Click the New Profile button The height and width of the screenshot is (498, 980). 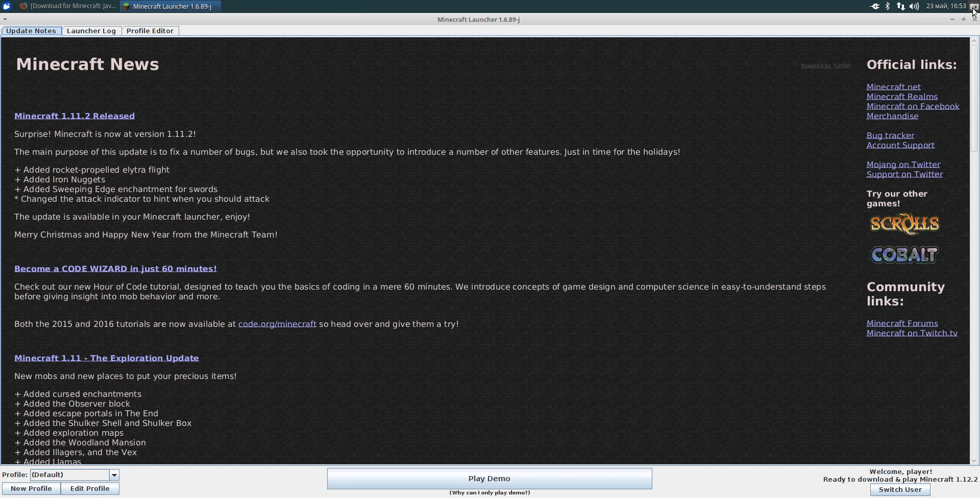(x=31, y=489)
